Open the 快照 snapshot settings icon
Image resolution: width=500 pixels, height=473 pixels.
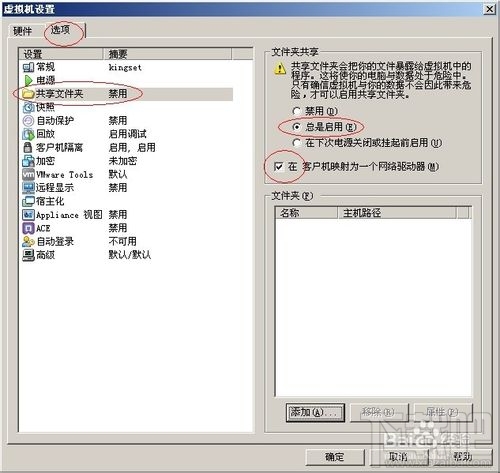(x=28, y=107)
